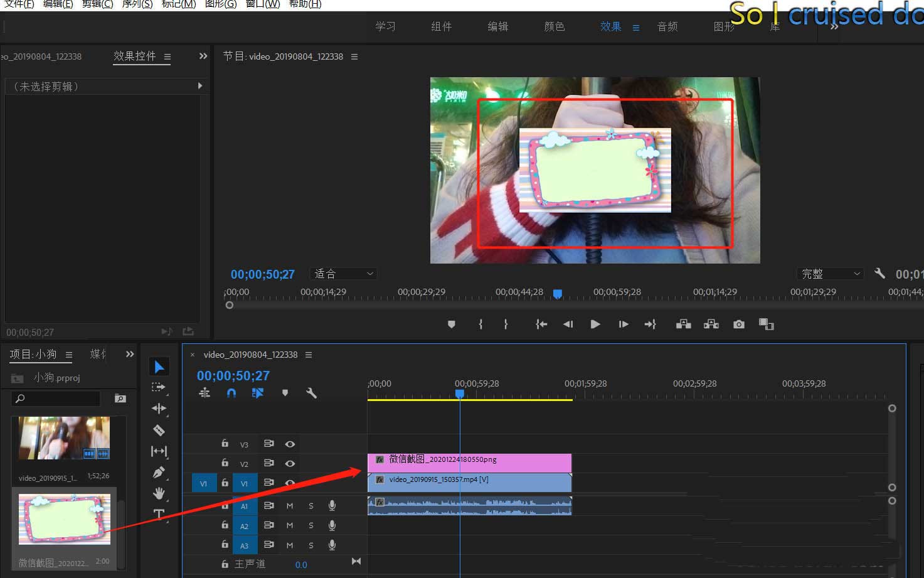924x578 pixels.
Task: Open playback resolution dropdown 完整
Action: pyautogui.click(x=831, y=274)
